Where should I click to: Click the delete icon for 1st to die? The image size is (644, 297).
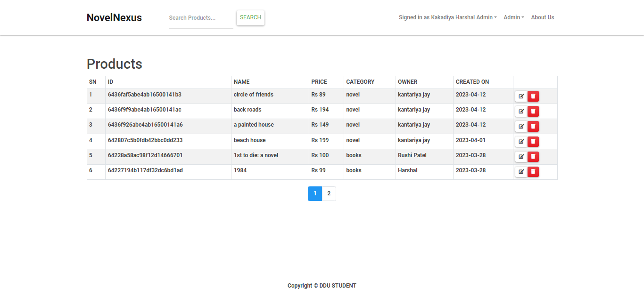pyautogui.click(x=533, y=156)
